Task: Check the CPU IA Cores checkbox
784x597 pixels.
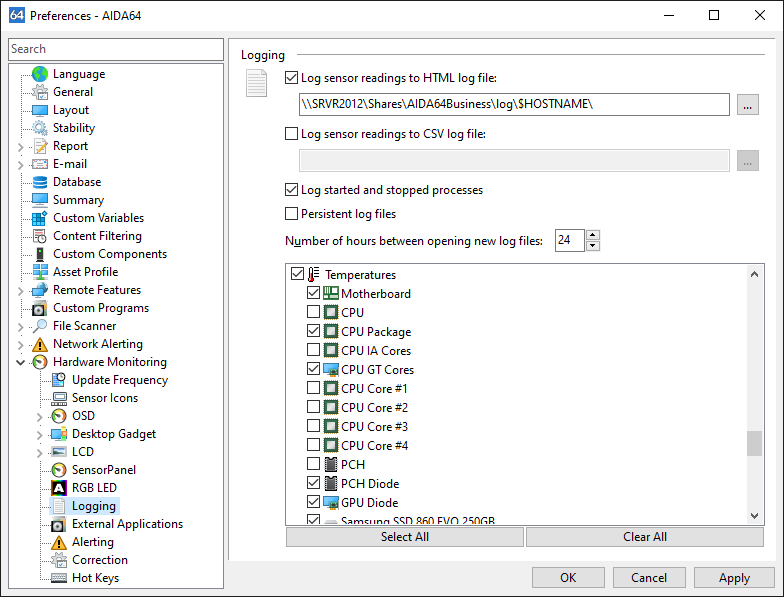Action: [314, 350]
